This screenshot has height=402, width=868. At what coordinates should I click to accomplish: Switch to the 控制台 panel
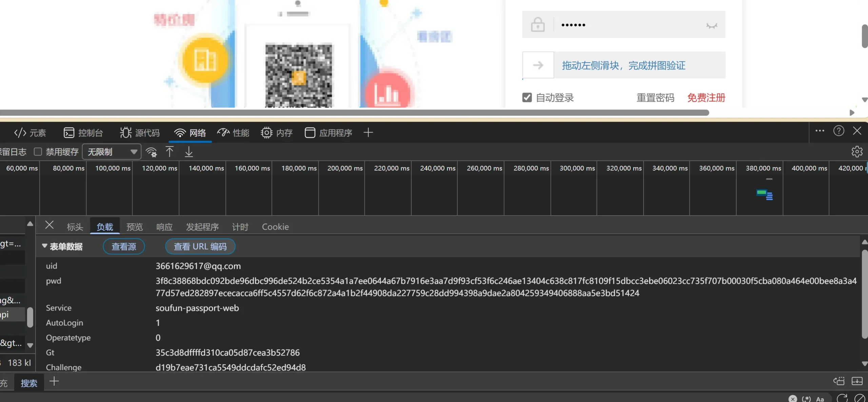83,133
